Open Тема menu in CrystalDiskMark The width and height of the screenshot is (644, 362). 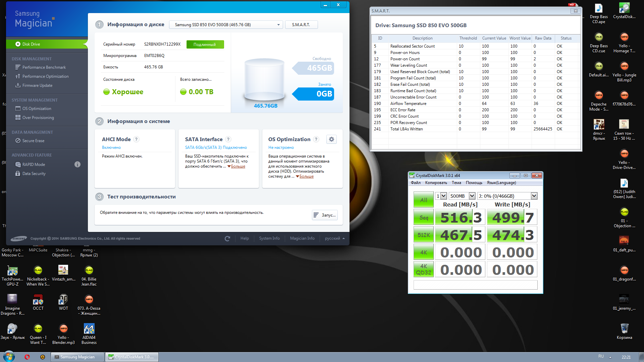[456, 183]
